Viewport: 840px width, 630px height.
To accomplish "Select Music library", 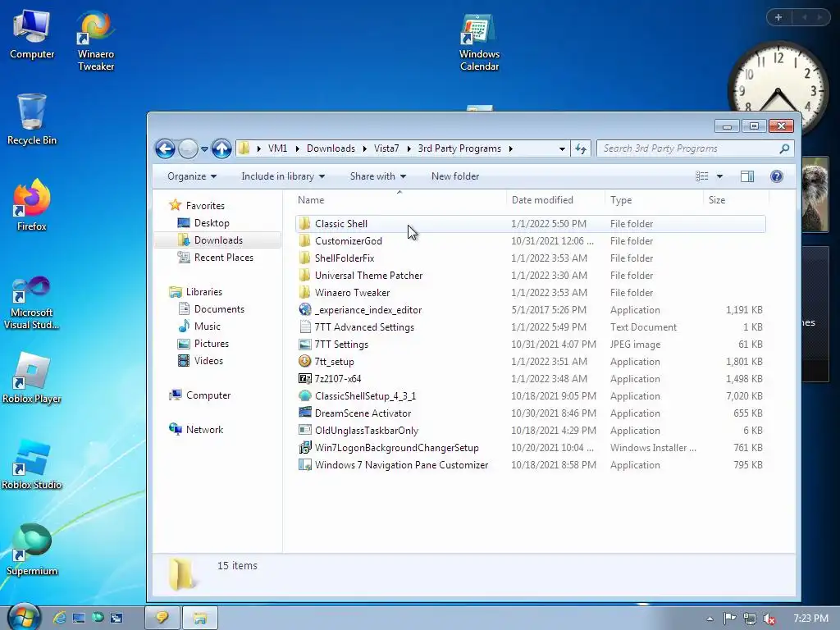I will [x=208, y=326].
